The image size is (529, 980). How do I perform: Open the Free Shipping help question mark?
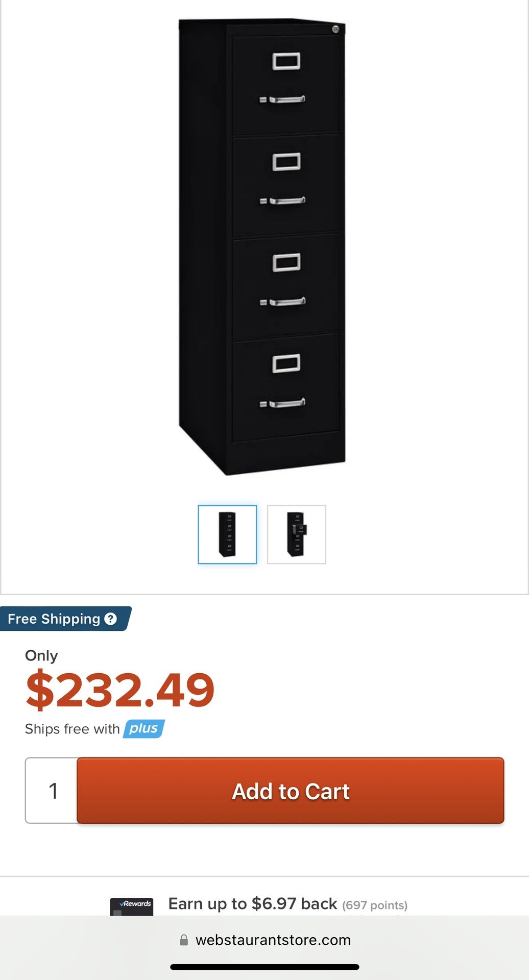[110, 619]
